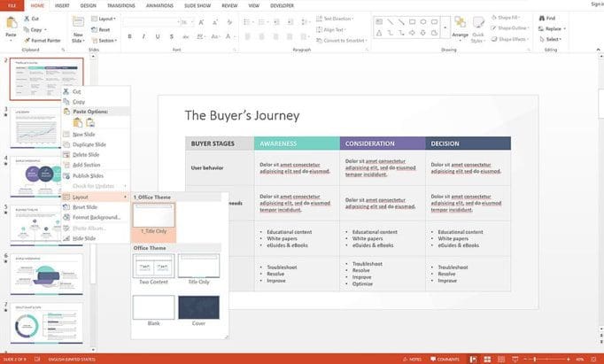Image resolution: width=604 pixels, height=364 pixels.
Task: Toggle Strikethrough in Font group
Action: (x=185, y=36)
